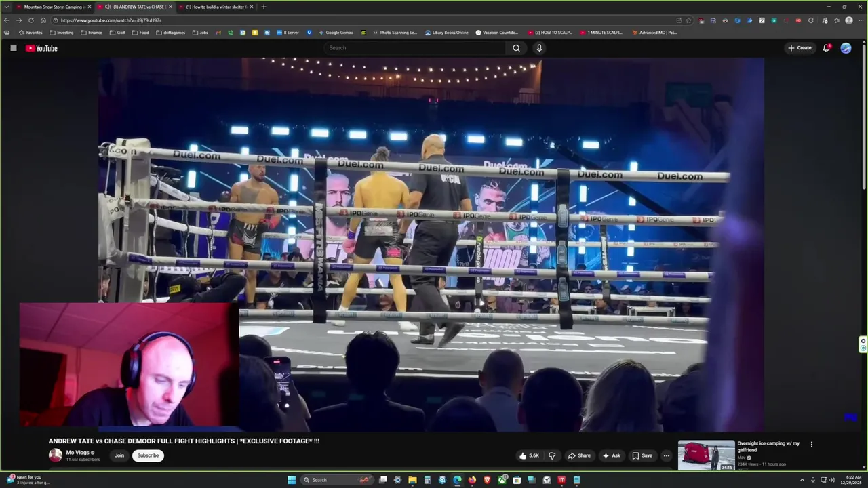Open the Advanced MD bookmark

654,33
